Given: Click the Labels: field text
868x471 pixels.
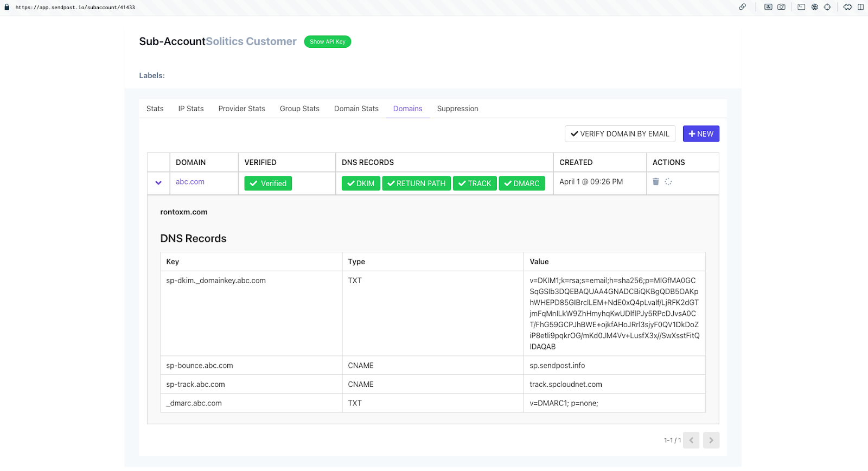Looking at the screenshot, I should pyautogui.click(x=152, y=75).
